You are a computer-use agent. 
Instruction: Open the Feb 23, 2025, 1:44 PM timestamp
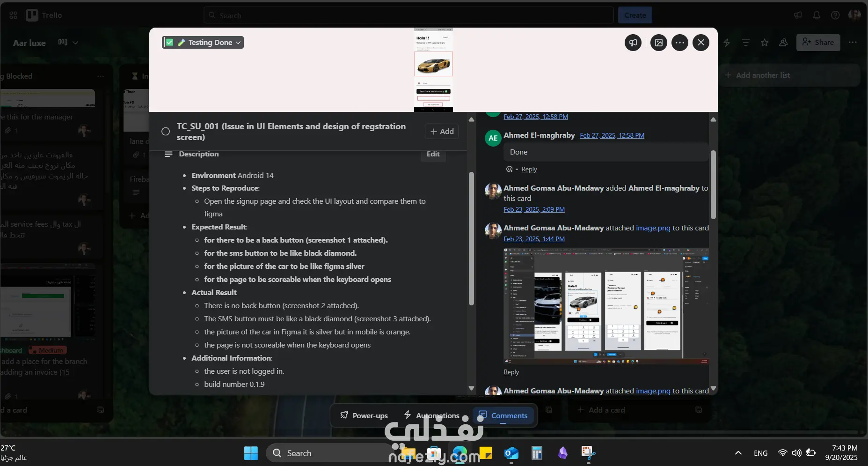[x=534, y=239]
